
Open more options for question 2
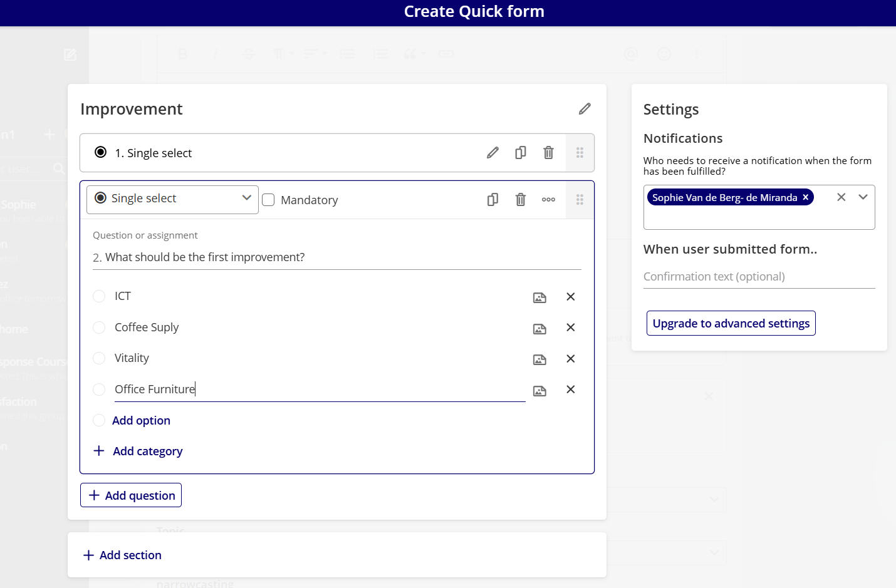(548, 200)
